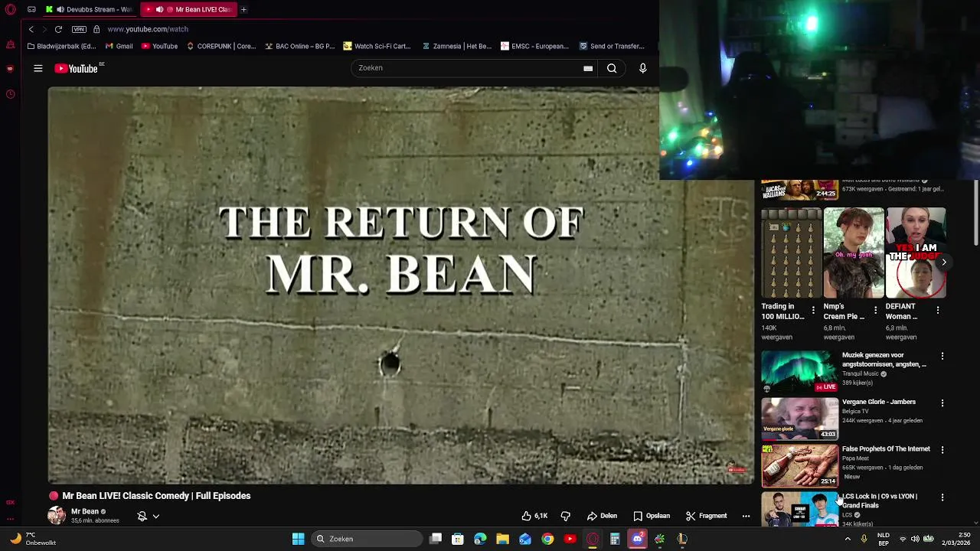Open the COREPUNK bookmark
Screen dimensions: 980x551
[221, 46]
